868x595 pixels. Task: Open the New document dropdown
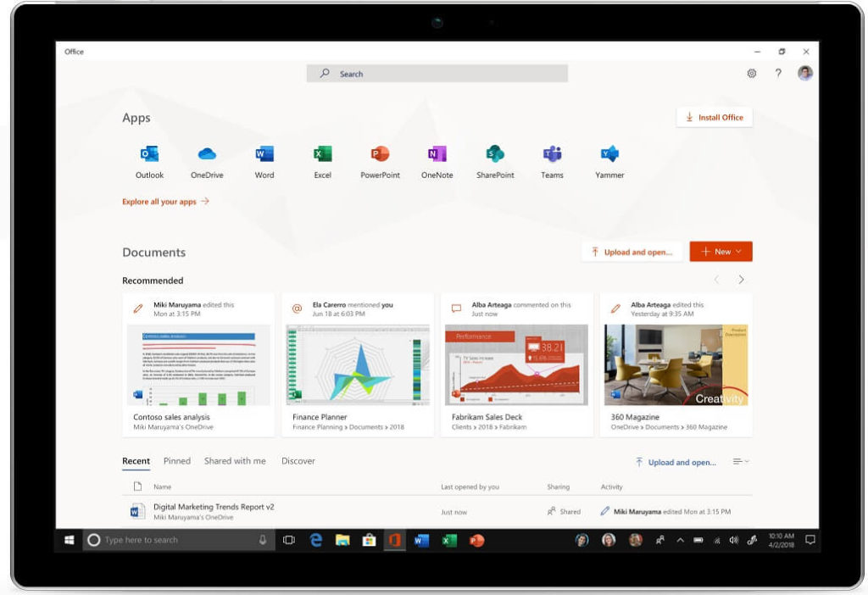click(x=721, y=251)
